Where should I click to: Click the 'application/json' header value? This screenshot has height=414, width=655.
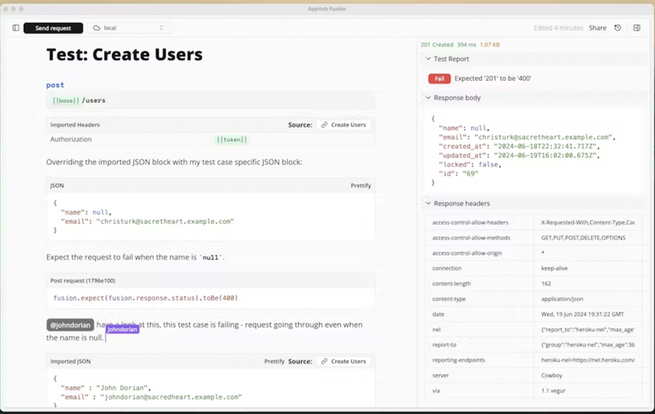[x=562, y=299]
